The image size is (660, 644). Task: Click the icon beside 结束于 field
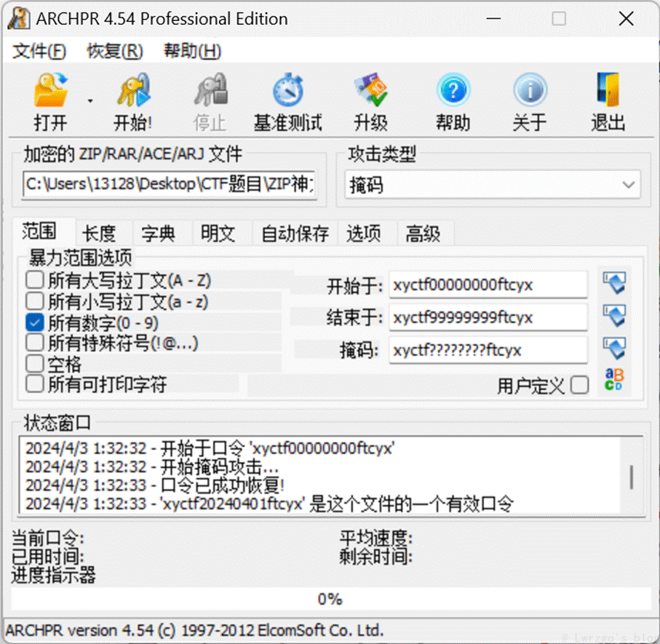614,315
